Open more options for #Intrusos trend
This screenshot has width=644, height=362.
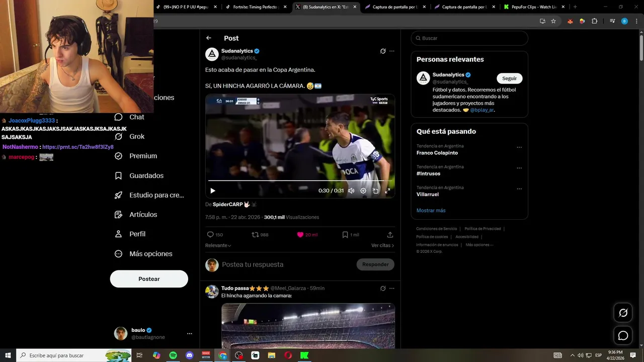519,168
